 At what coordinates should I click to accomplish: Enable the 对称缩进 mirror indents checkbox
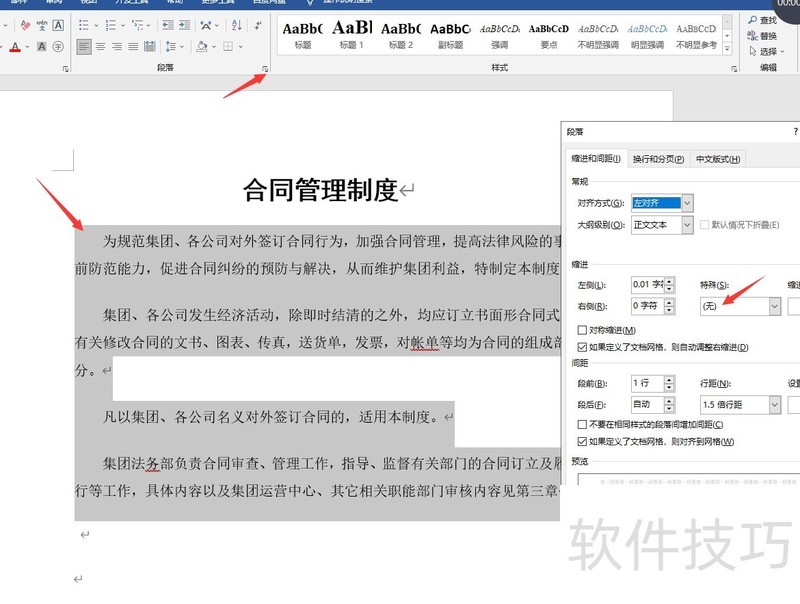click(x=583, y=330)
